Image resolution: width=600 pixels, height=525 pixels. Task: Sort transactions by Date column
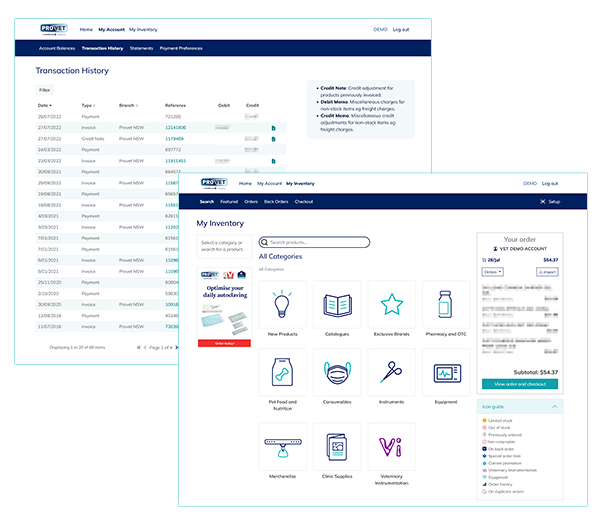pos(45,105)
